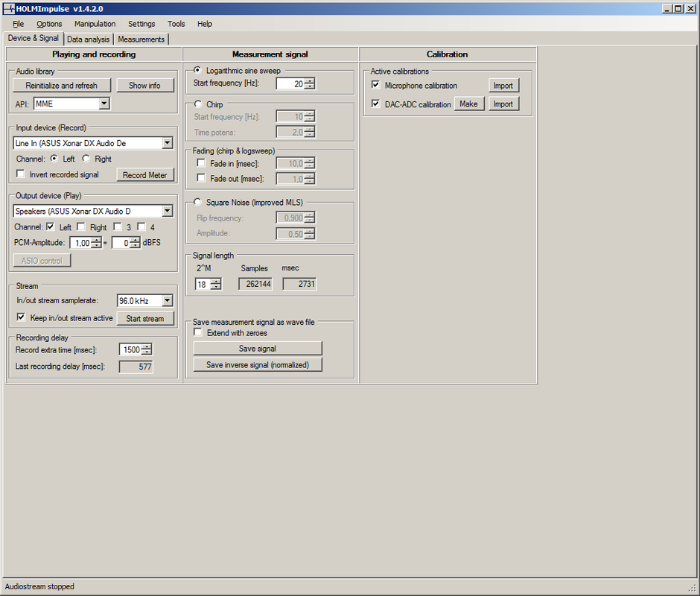Click the 2^M signal length stepper

216,284
